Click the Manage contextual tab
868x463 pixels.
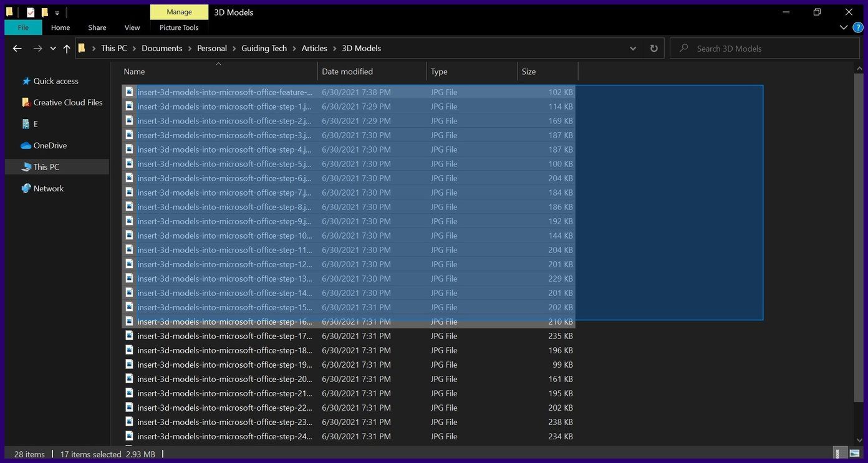pyautogui.click(x=180, y=12)
